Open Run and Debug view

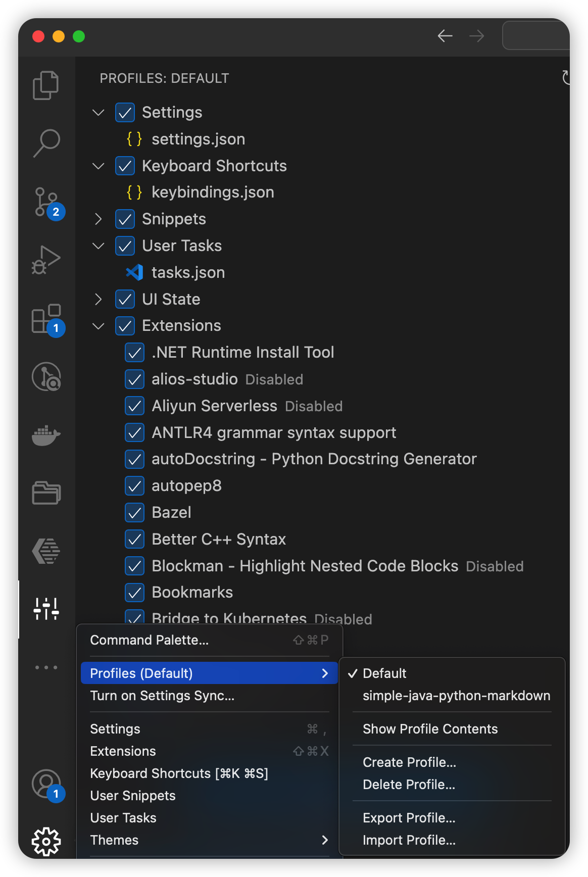point(46,260)
